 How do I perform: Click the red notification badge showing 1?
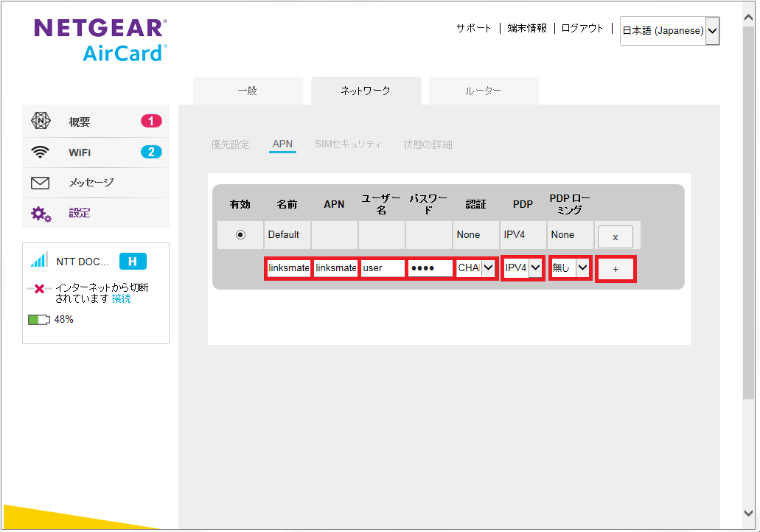point(151,121)
